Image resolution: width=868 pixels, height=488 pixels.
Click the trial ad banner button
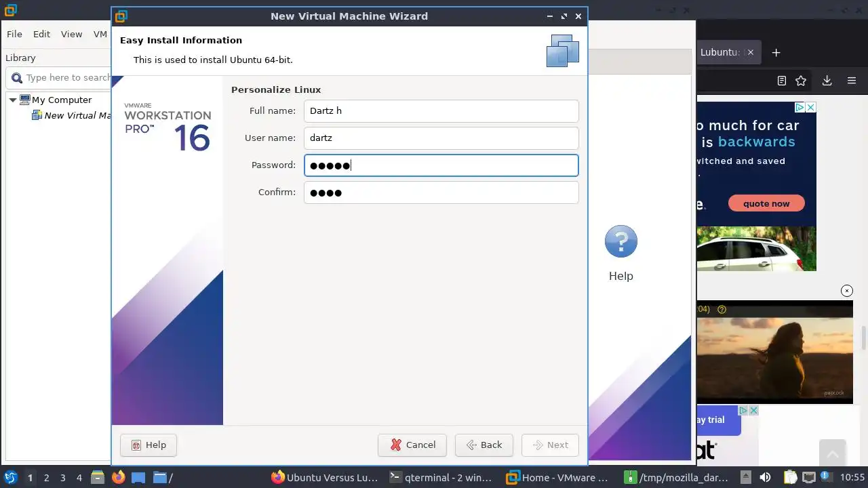718,420
